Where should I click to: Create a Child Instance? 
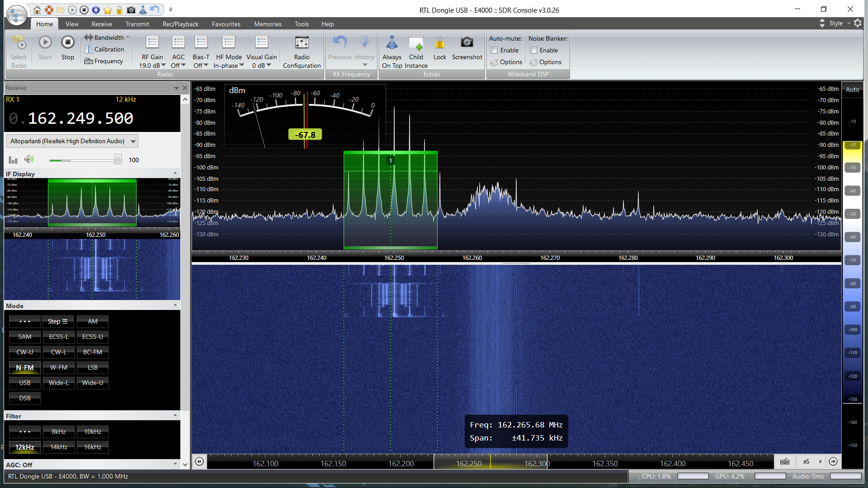(x=416, y=42)
